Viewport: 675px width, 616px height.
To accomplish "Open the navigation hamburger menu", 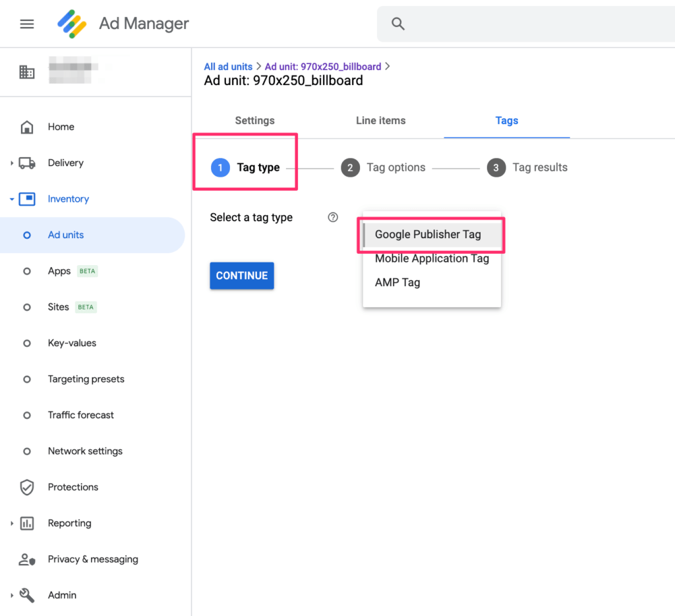I will click(26, 24).
